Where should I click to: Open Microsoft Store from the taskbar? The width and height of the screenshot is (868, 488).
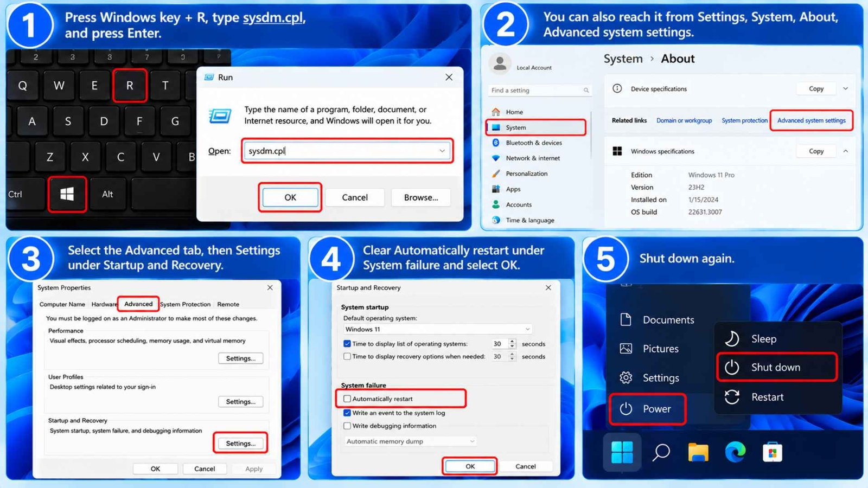point(773,452)
